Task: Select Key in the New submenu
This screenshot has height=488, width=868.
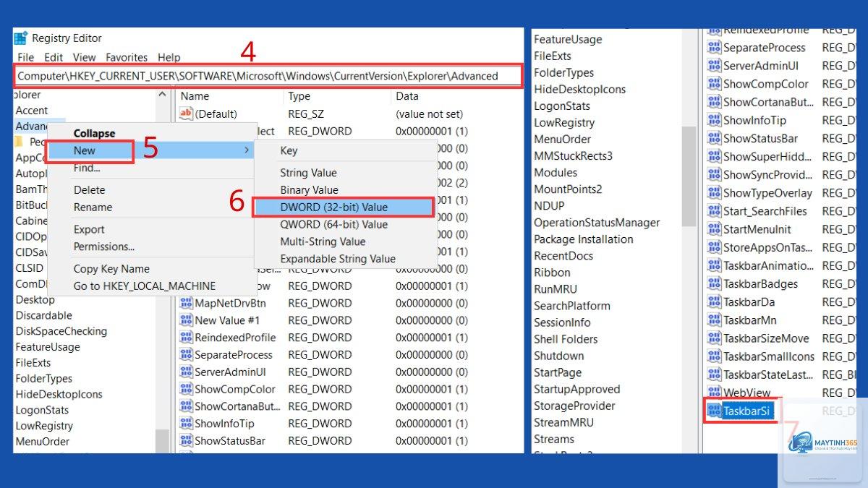Action: click(289, 150)
